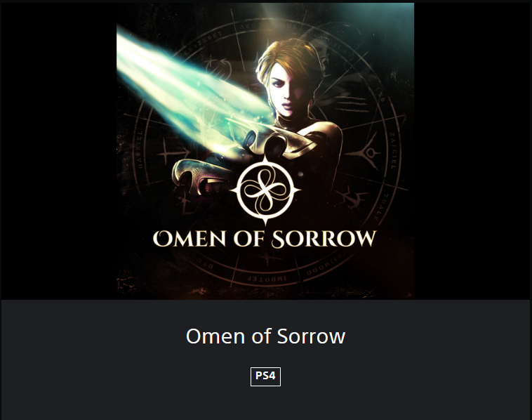This screenshot has height=420, width=532.
Task: Click the stylized OMEN OF SORROW logo text
Action: pyautogui.click(x=265, y=239)
